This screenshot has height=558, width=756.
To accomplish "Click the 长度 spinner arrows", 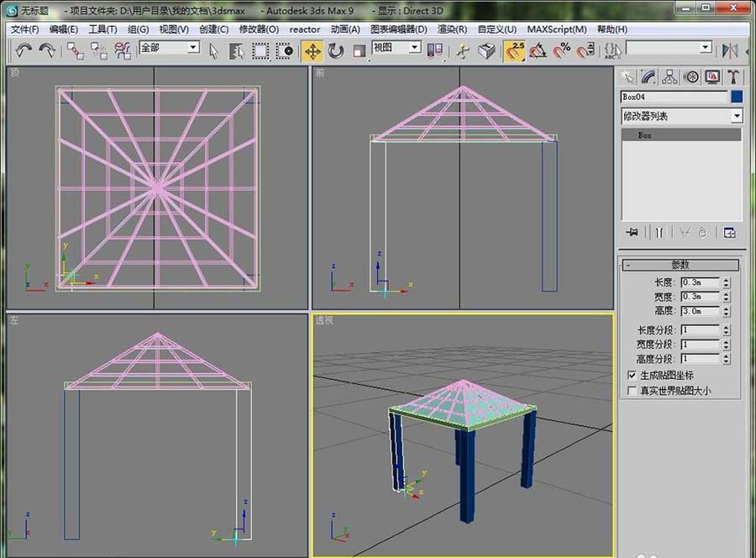I will point(726,282).
